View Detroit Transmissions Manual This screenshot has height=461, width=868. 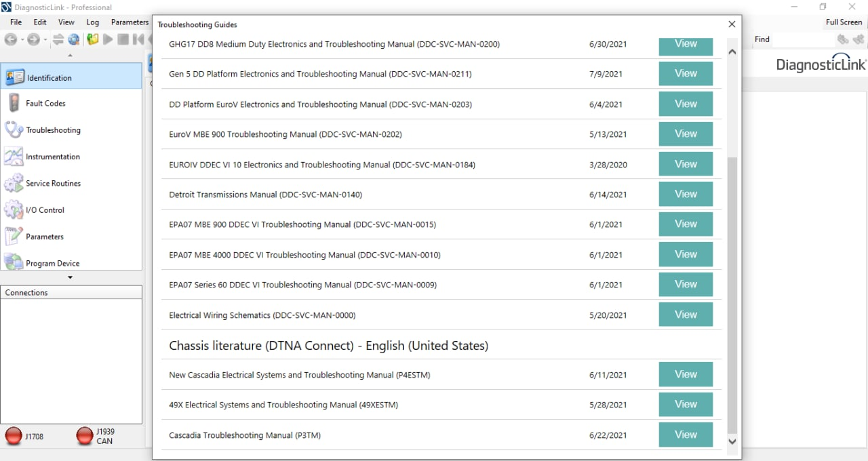pyautogui.click(x=686, y=194)
